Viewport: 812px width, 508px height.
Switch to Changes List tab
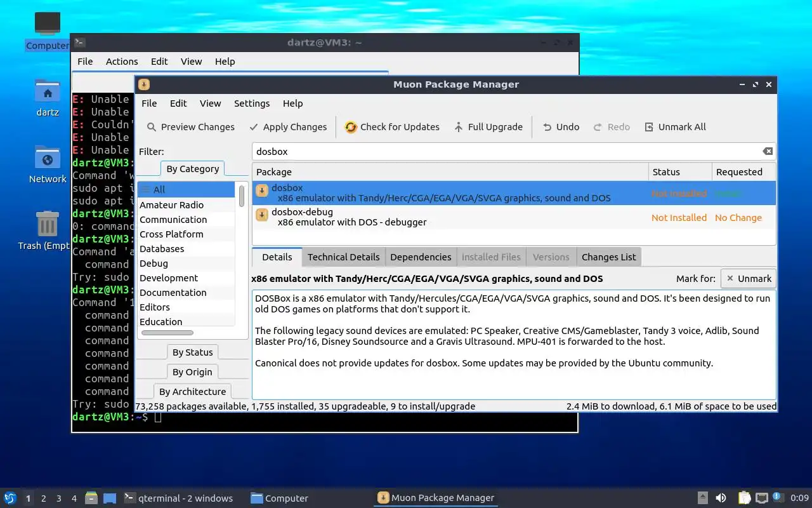pyautogui.click(x=608, y=257)
